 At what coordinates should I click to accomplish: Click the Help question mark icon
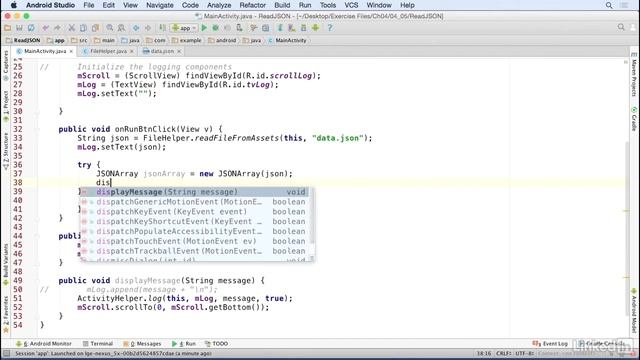330,28
